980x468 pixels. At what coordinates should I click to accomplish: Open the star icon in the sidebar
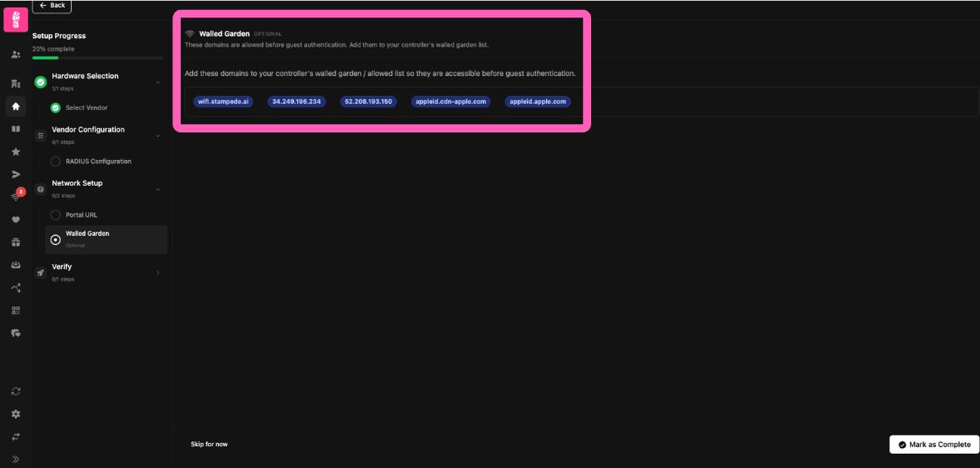pos(16,152)
